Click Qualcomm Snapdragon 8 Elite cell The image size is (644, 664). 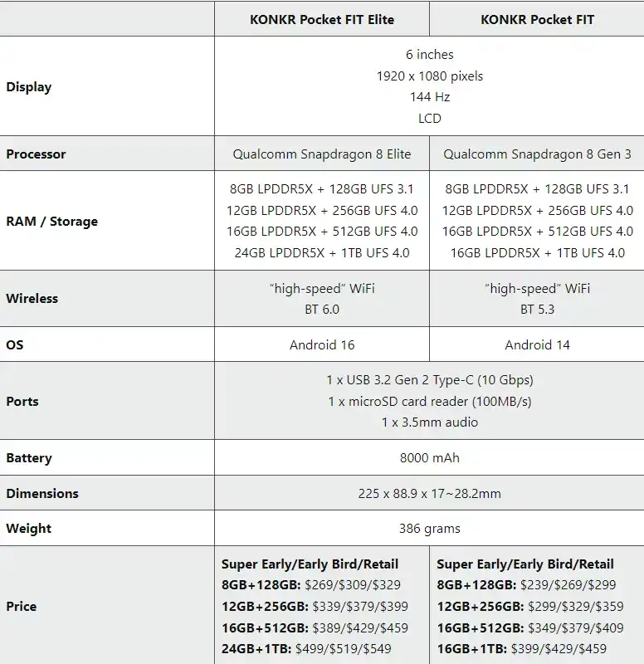pyautogui.click(x=322, y=154)
